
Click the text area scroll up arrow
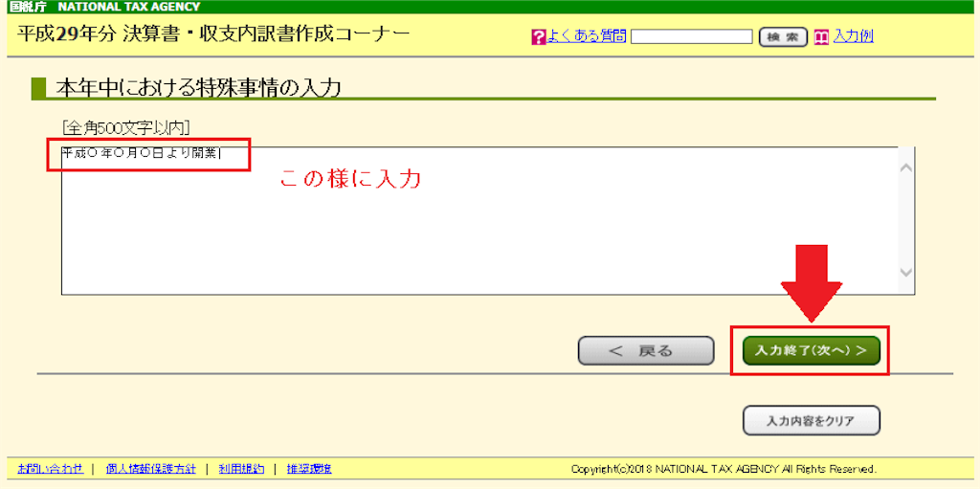(906, 167)
